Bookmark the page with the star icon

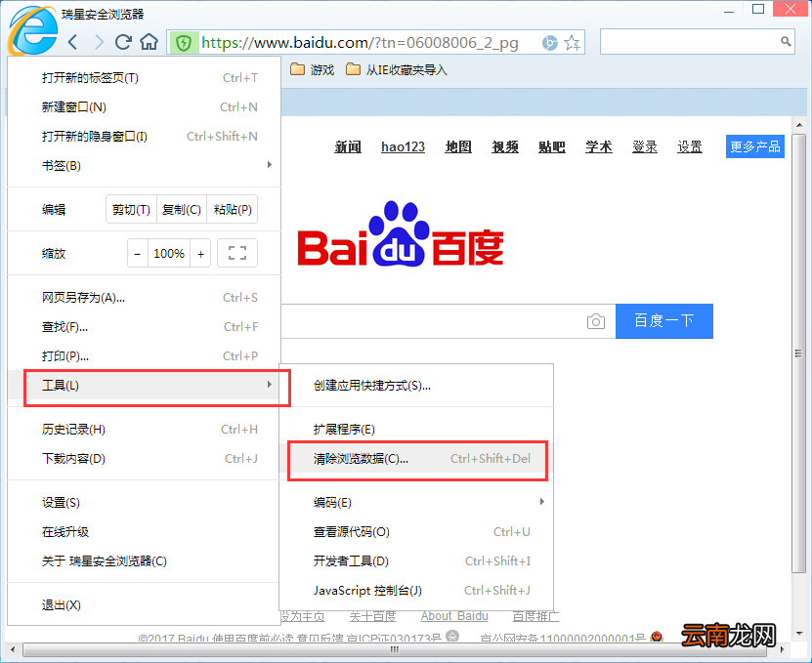(x=573, y=42)
